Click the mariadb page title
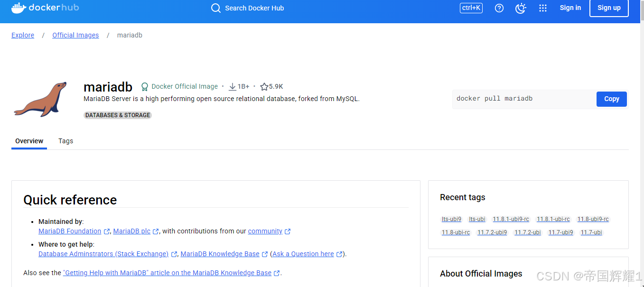The width and height of the screenshot is (644, 287). point(108,87)
